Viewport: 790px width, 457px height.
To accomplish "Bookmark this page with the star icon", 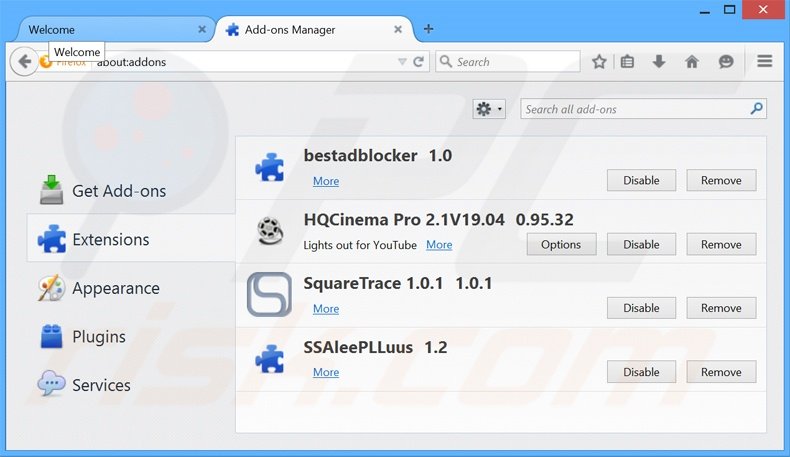I will 599,61.
